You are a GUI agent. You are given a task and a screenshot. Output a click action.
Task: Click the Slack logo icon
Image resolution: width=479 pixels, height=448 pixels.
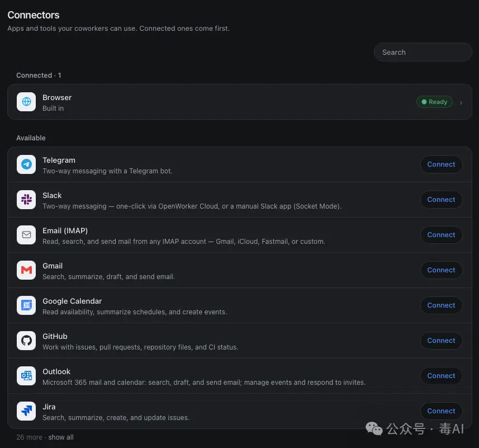(26, 200)
